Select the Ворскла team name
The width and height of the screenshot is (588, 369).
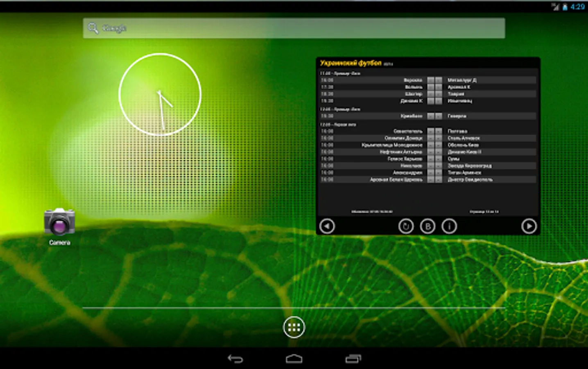[413, 80]
